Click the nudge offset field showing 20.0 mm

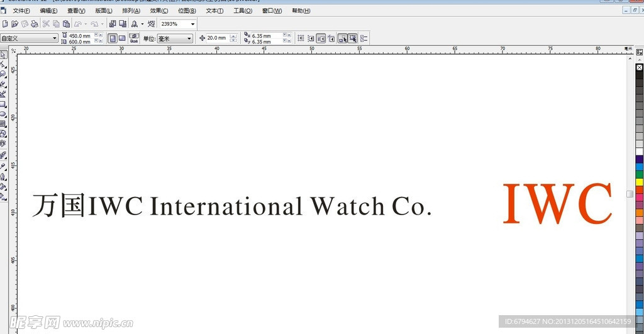(x=217, y=38)
